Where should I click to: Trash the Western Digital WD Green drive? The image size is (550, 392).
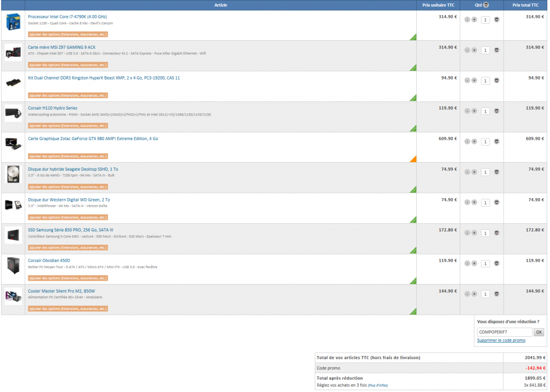(497, 202)
